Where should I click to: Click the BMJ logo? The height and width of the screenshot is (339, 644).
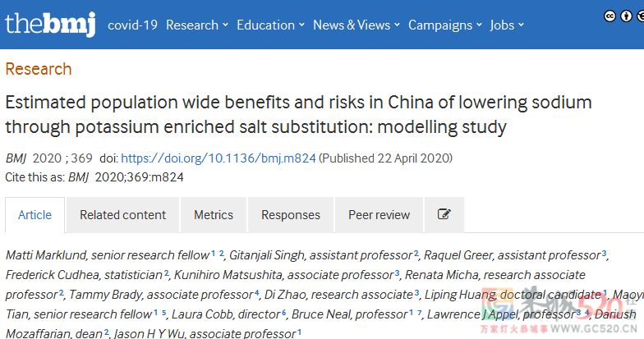point(50,25)
